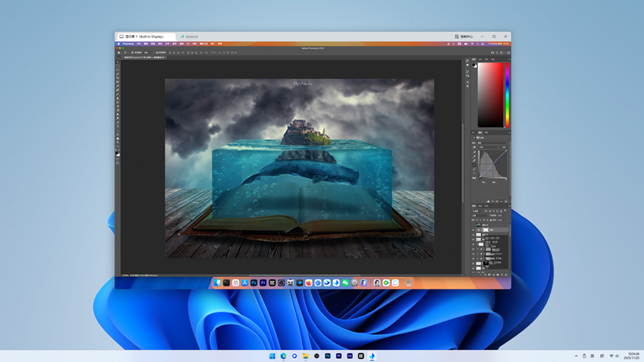This screenshot has width=644, height=362.
Task: Open the Auto-Select target dropdown
Action: tap(146, 53)
